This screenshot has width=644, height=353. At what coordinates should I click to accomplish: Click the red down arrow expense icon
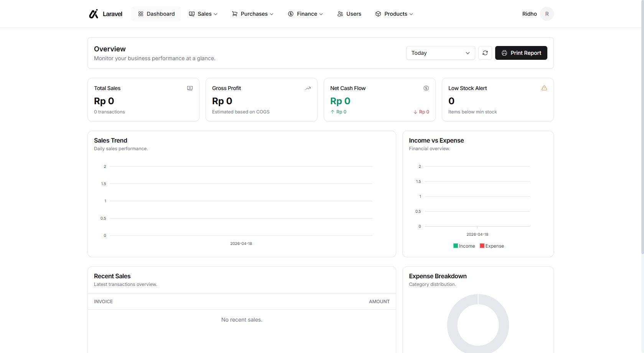pos(415,112)
